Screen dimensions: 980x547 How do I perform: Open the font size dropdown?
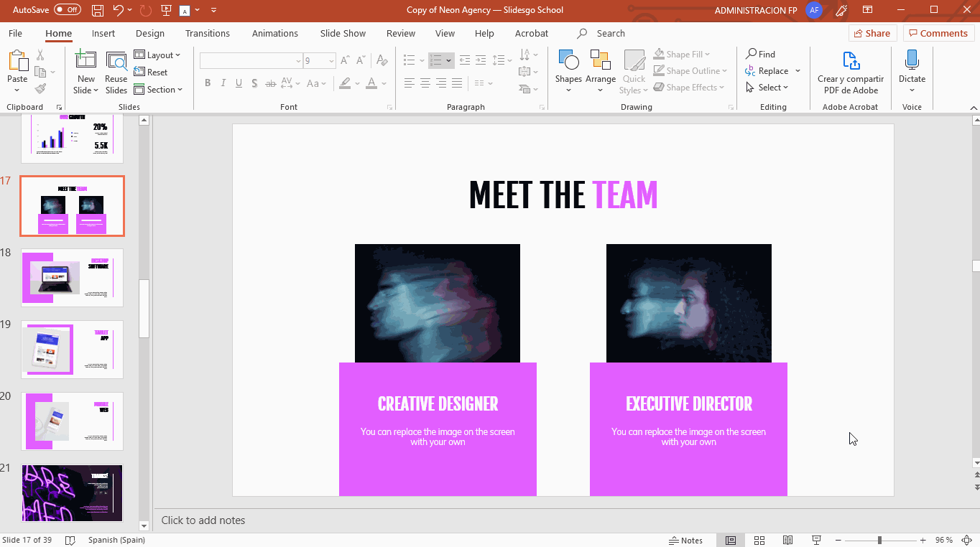pos(330,60)
